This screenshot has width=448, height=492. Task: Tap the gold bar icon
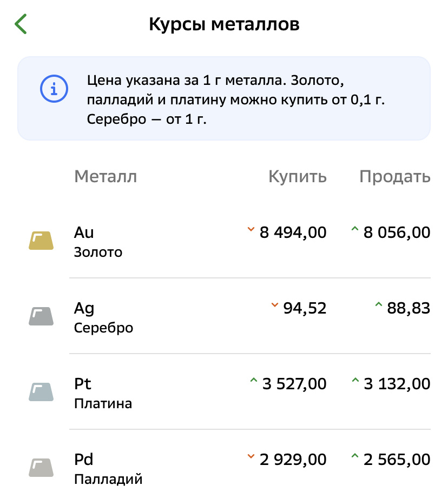pos(41,241)
